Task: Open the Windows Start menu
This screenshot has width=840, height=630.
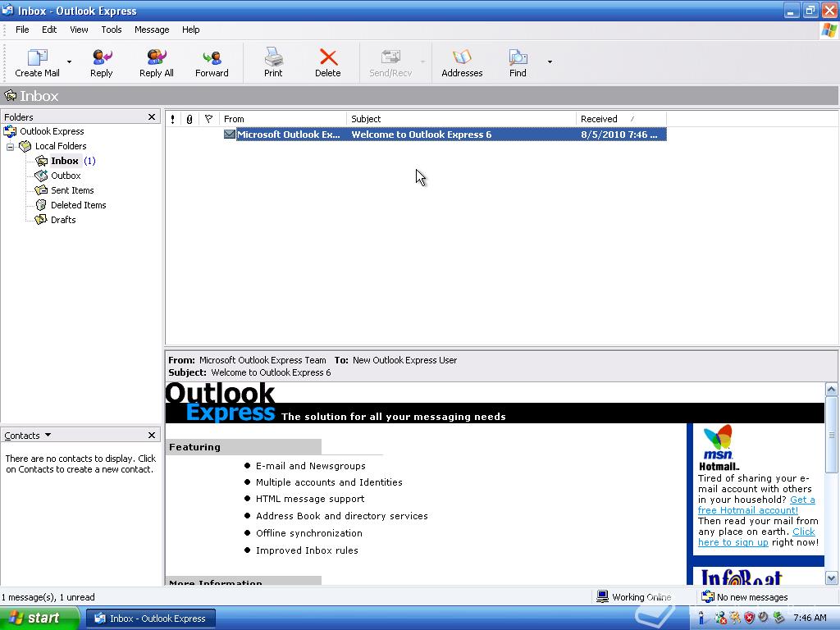Action: [39, 619]
